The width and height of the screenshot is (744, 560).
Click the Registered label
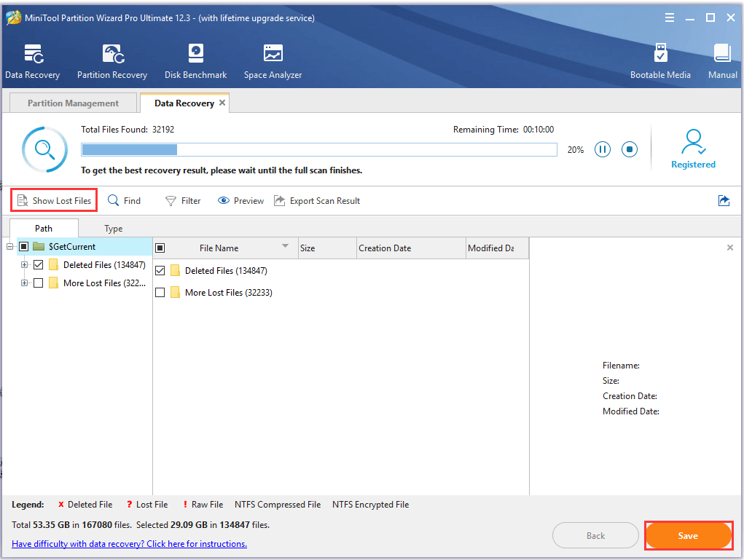coord(693,164)
